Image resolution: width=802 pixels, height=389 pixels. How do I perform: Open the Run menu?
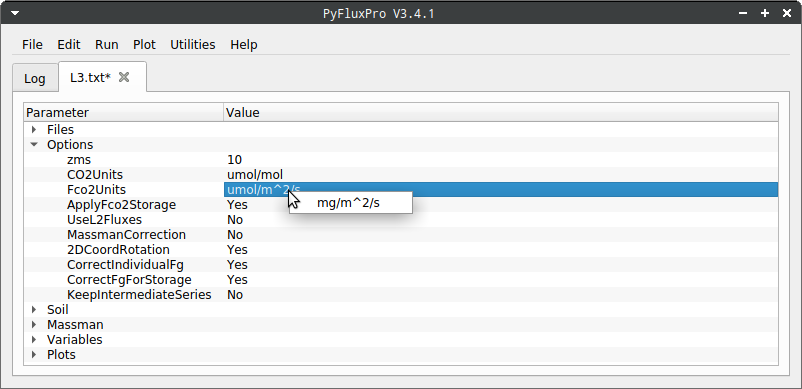click(x=106, y=44)
